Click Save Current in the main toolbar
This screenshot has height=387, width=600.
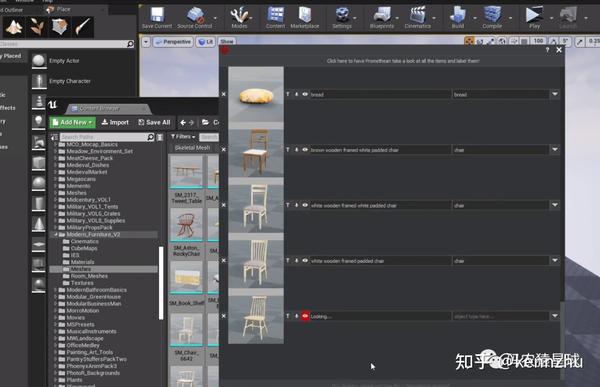(157, 18)
